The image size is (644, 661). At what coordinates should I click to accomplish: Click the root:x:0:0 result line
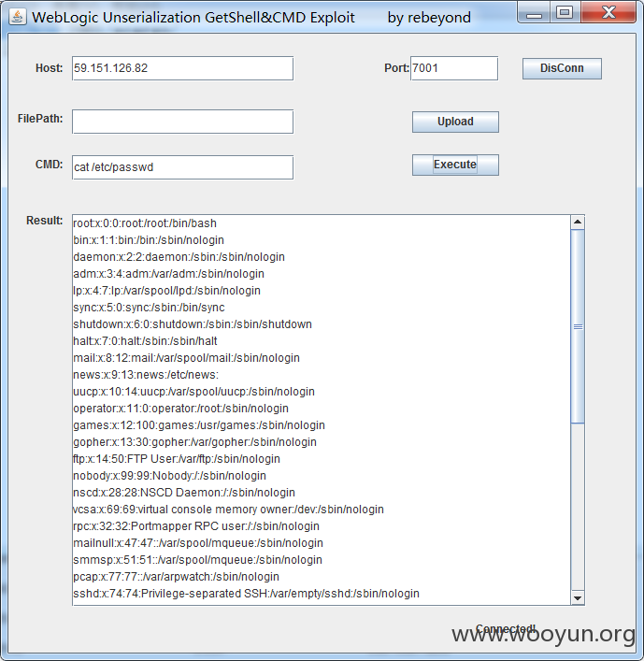(x=145, y=223)
